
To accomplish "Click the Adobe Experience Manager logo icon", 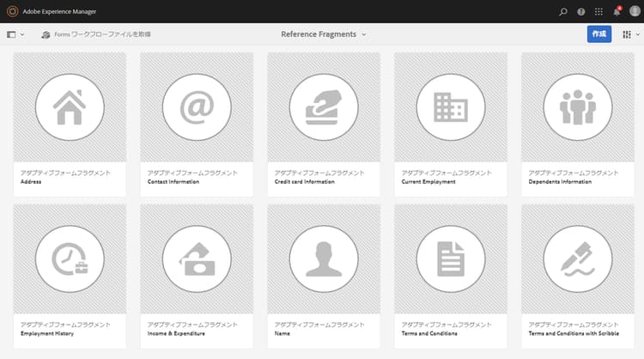I will pos(12,11).
